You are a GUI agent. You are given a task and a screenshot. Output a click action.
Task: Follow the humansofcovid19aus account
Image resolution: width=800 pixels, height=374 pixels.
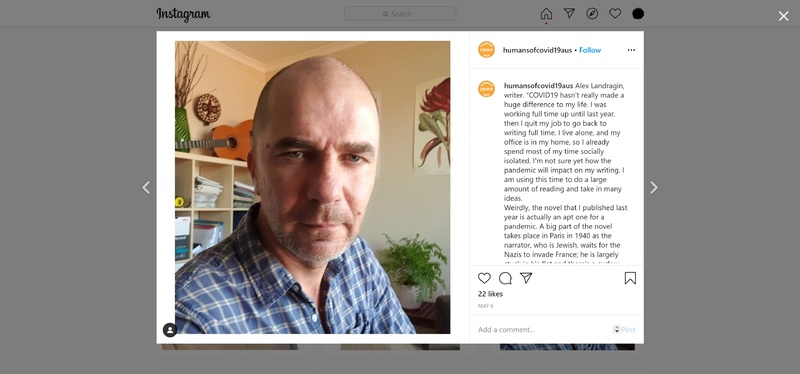[x=590, y=50]
